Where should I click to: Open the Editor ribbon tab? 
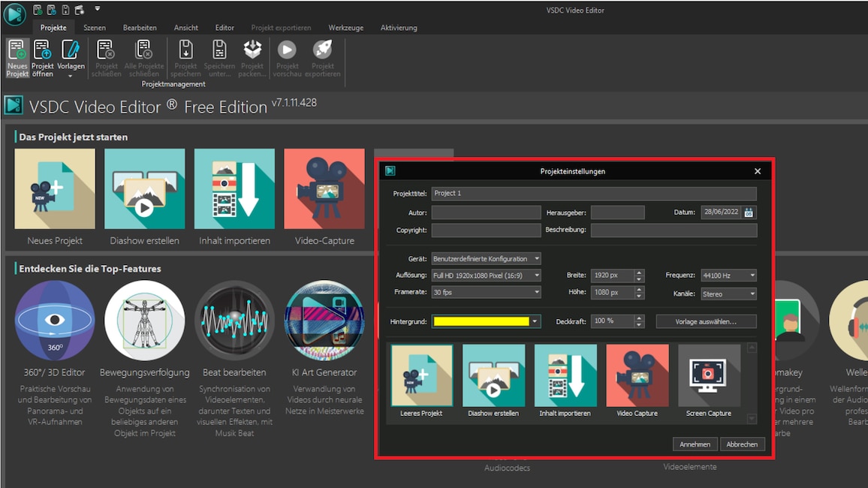225,27
